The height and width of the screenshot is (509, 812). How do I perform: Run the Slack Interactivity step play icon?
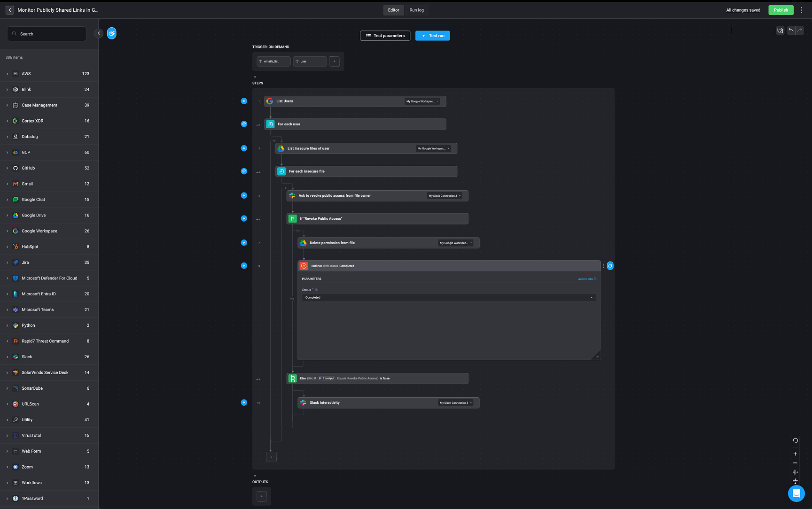click(x=244, y=402)
